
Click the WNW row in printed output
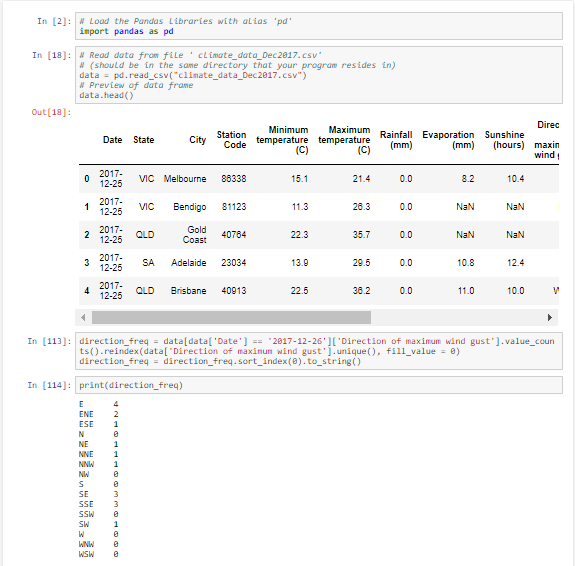point(98,544)
